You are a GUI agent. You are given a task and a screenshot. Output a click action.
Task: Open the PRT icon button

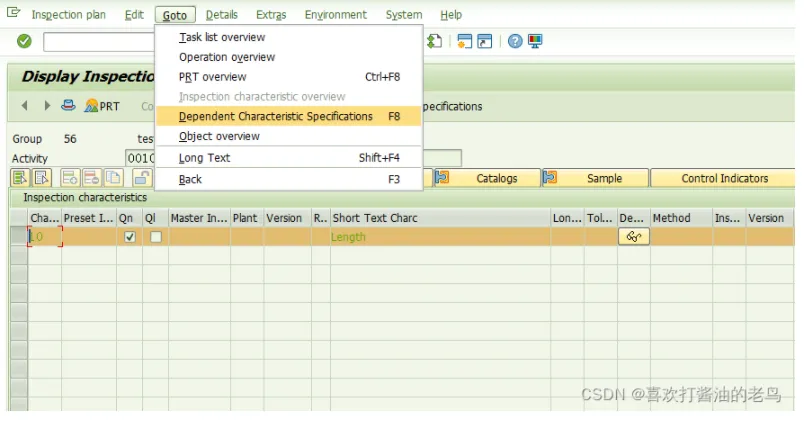pos(102,106)
